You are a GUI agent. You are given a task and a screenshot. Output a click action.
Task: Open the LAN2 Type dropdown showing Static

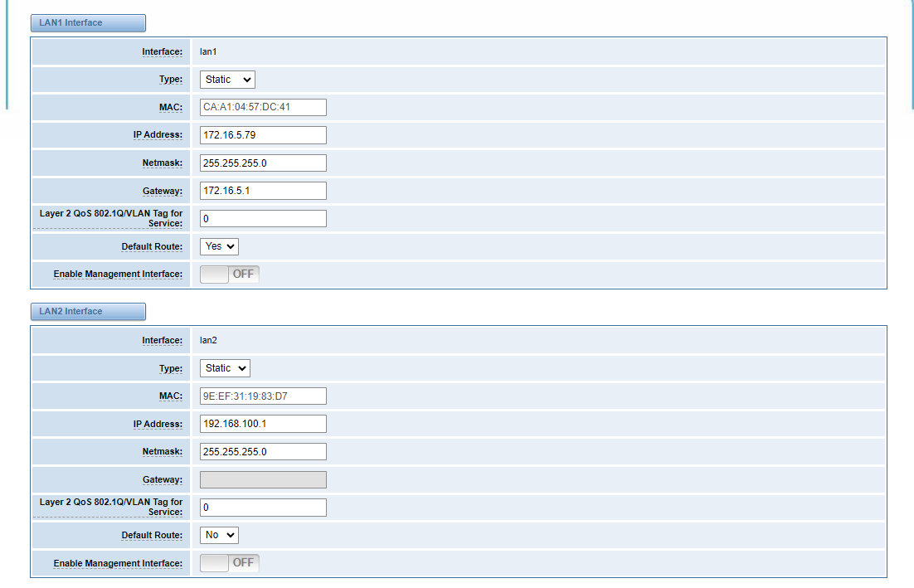(x=225, y=367)
